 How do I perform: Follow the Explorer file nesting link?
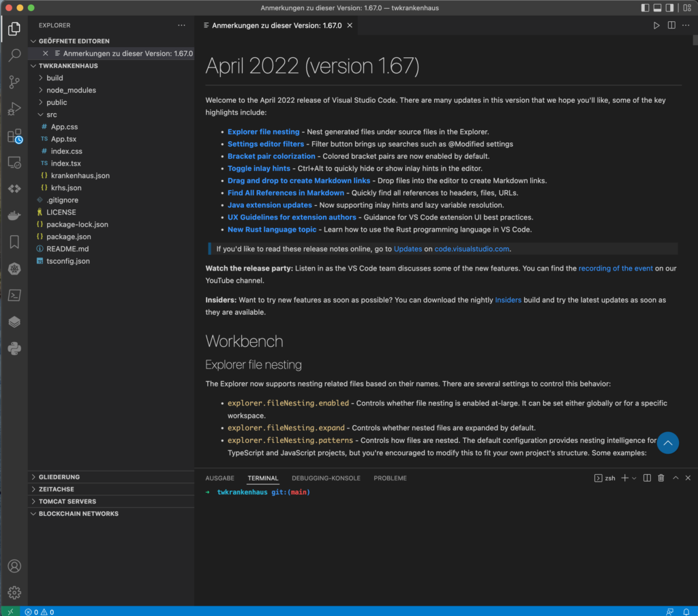coord(263,132)
